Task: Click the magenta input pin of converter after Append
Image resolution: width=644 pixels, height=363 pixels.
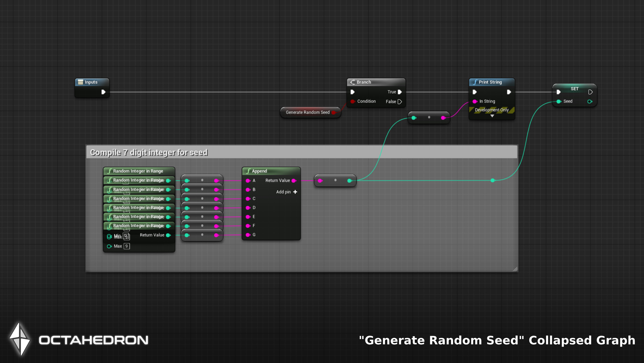Action: [x=320, y=180]
